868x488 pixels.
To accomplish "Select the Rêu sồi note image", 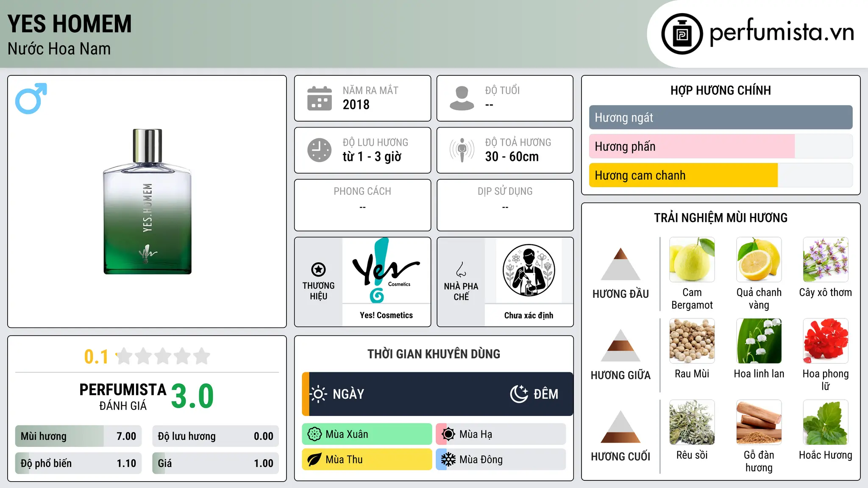I will click(692, 422).
